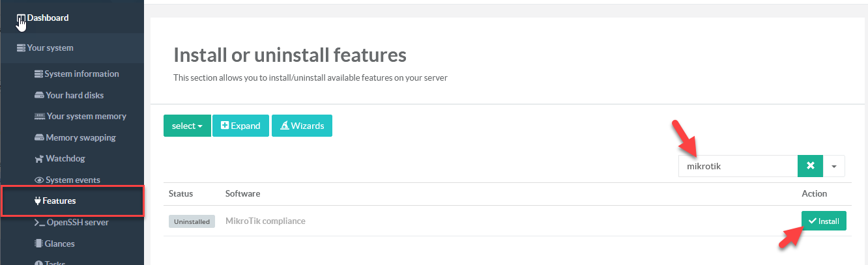Launch the Wizards button
Image resolution: width=868 pixels, height=265 pixels.
pos(302,126)
